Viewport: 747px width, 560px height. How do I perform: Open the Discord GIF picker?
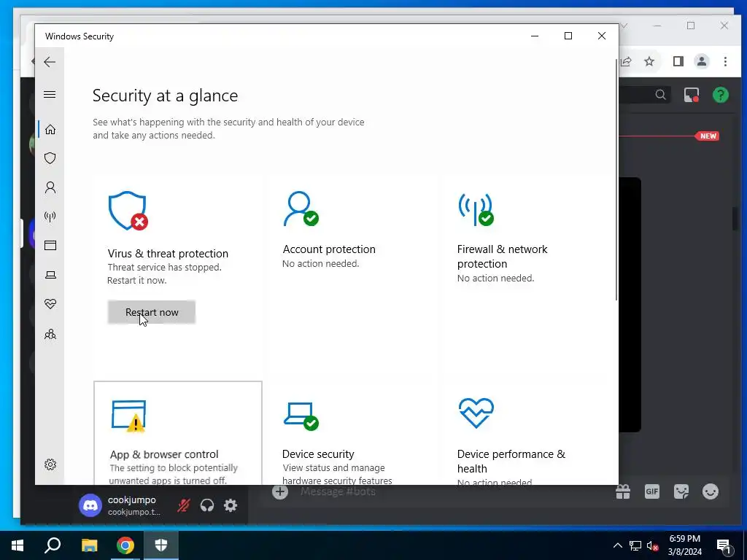click(652, 491)
